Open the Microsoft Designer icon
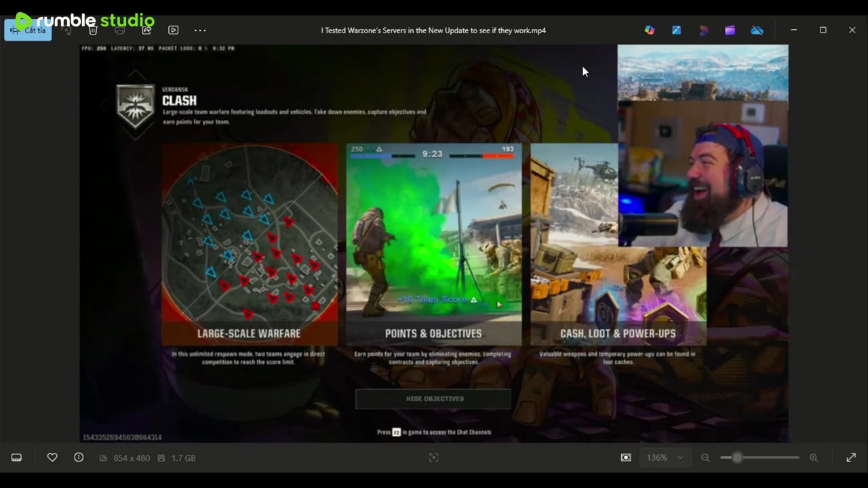The width and height of the screenshot is (868, 488). (x=703, y=30)
